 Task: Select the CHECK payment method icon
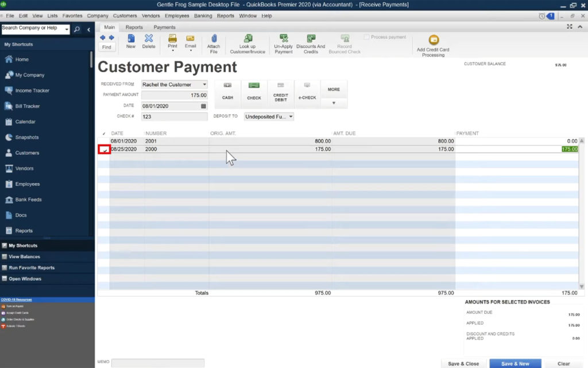(254, 92)
